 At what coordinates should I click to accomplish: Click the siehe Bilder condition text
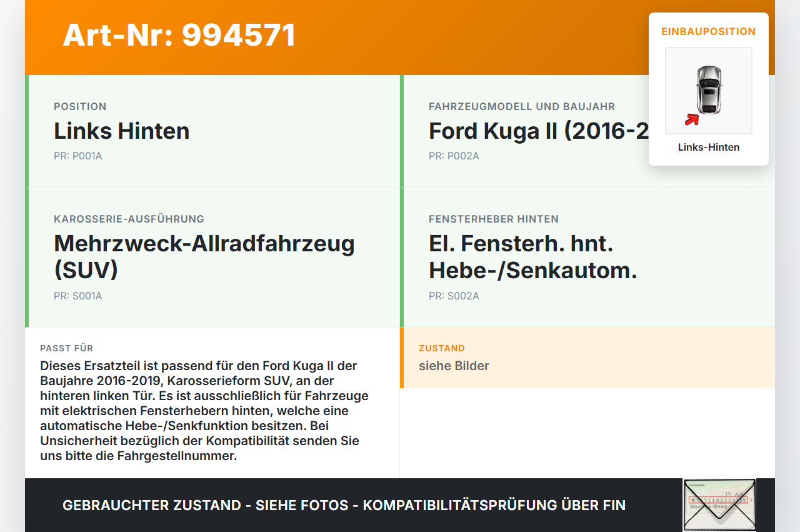click(454, 366)
